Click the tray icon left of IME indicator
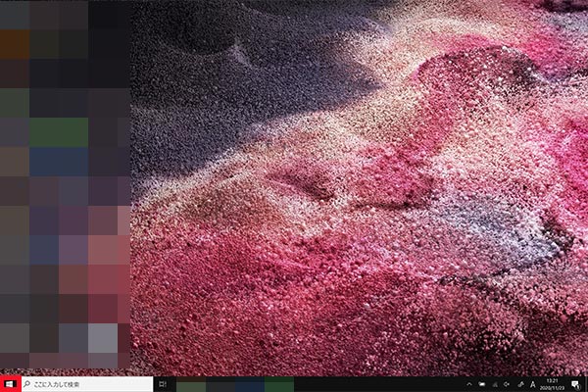588x392 pixels. point(518,384)
